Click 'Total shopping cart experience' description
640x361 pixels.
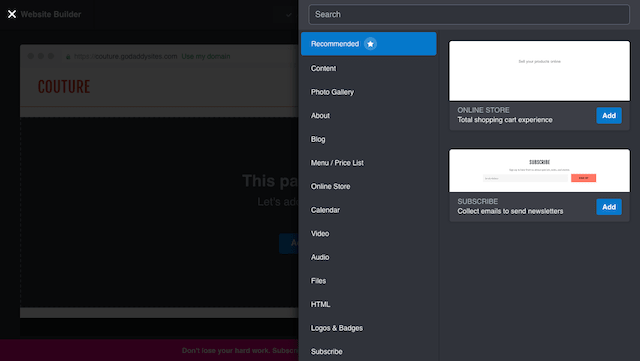coord(505,120)
